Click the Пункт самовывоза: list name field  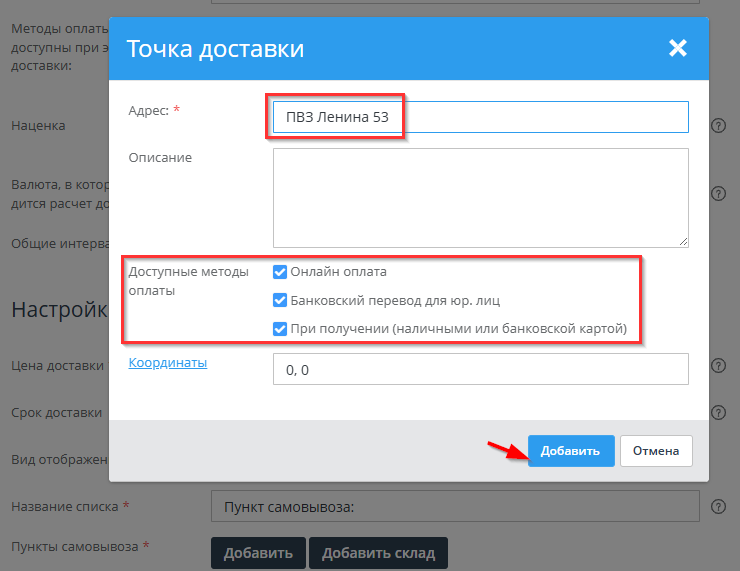click(x=454, y=507)
